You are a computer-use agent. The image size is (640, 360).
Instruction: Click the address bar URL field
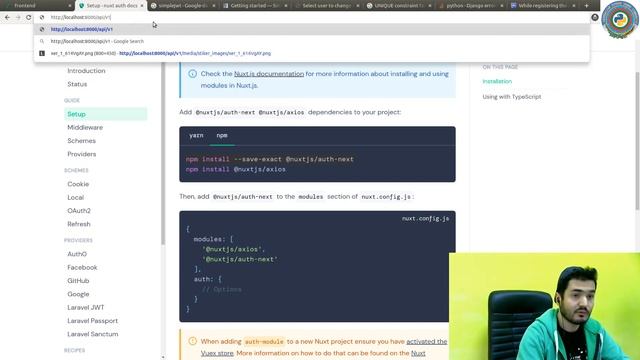click(310, 18)
